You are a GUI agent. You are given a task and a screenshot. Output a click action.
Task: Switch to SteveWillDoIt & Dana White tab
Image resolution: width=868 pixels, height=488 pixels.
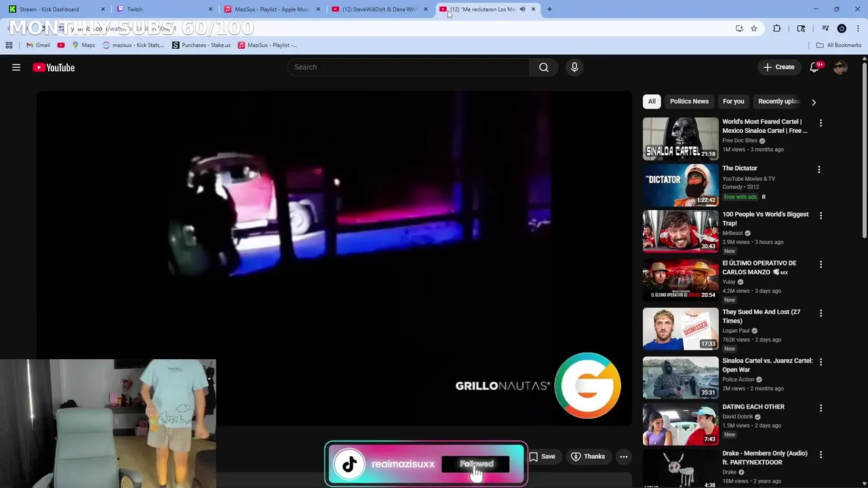coord(378,9)
